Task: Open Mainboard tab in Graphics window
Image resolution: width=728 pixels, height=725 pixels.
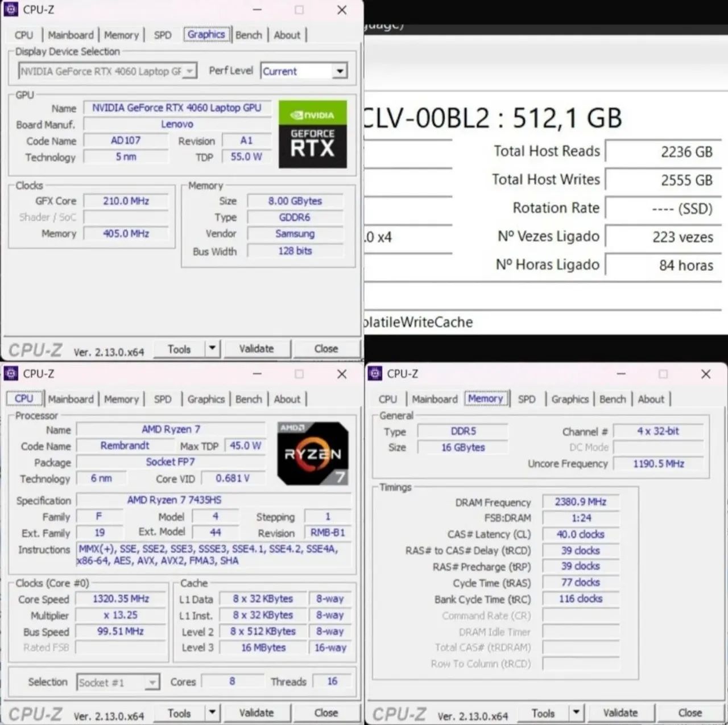Action: (71, 35)
